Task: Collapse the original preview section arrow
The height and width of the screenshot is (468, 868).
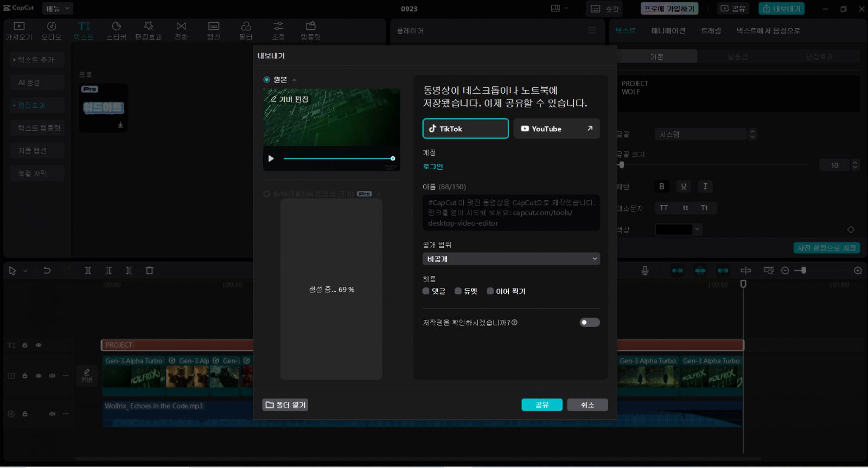Action: click(x=294, y=80)
